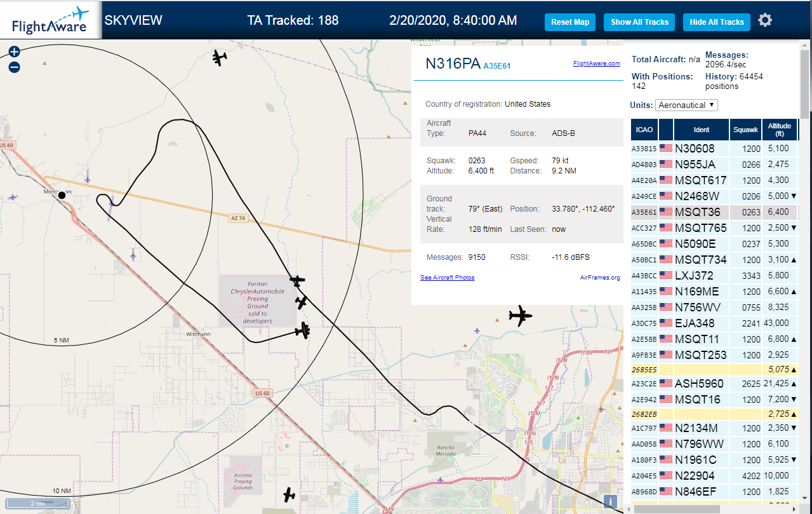
Task: Select the N955JA aircraft row
Action: (714, 165)
